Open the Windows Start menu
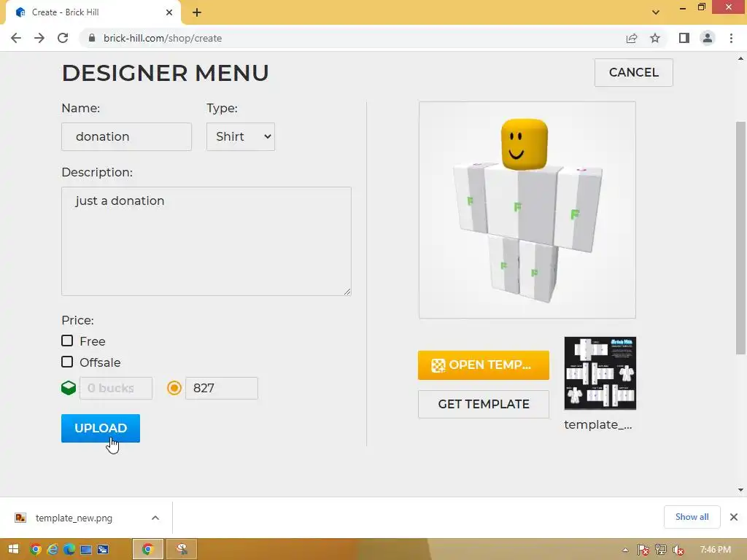The width and height of the screenshot is (747, 560). point(13,549)
